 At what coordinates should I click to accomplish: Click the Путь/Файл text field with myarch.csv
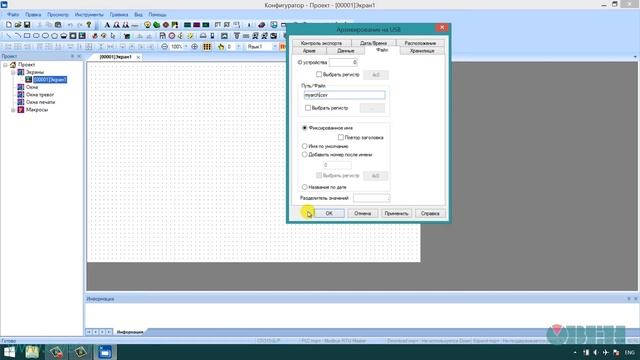[x=344, y=95]
